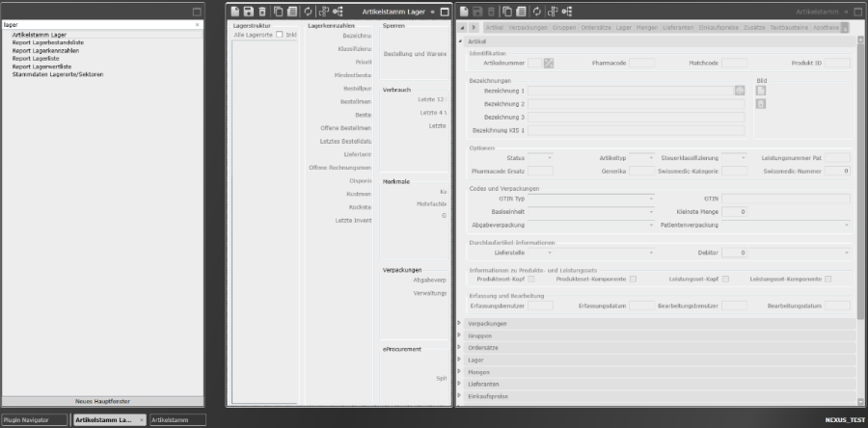The image size is (868, 428).
Task: Click the new record icon in Artikelstamm Lager toolbar
Action: [x=235, y=11]
